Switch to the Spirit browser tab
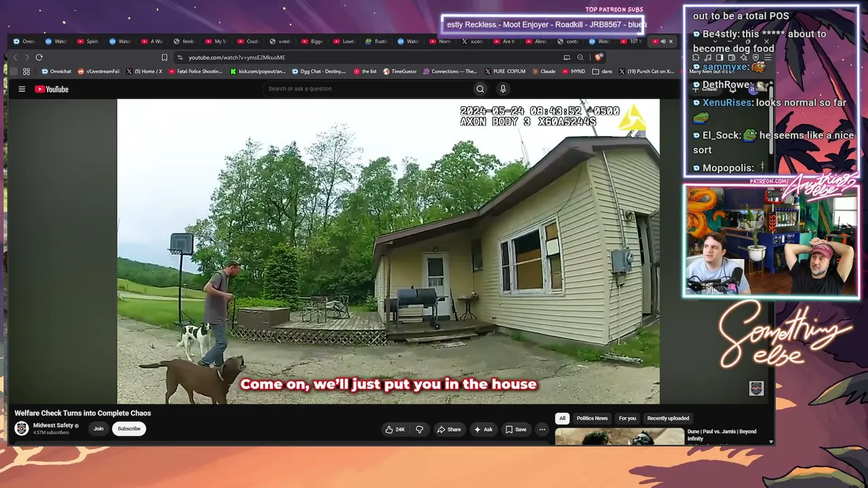 pos(88,41)
